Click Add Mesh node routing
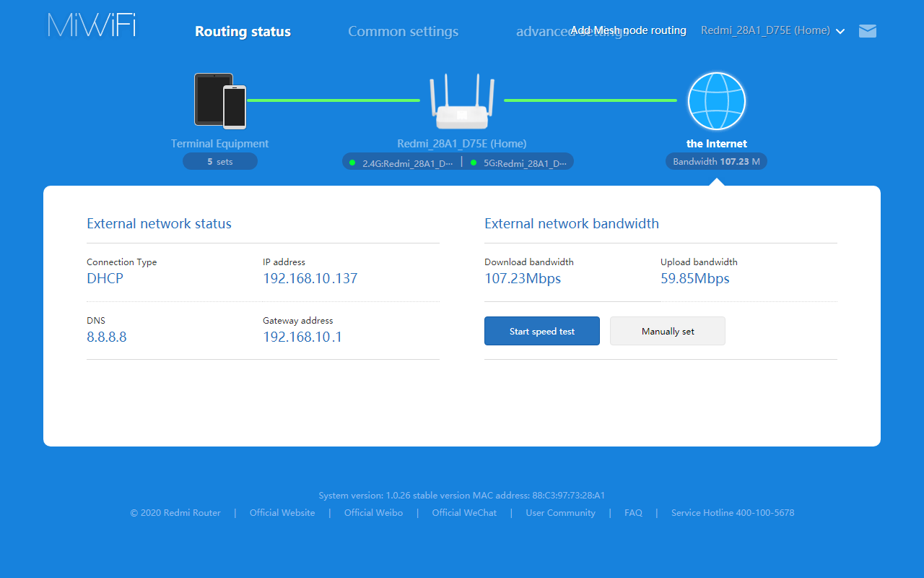 pos(629,30)
